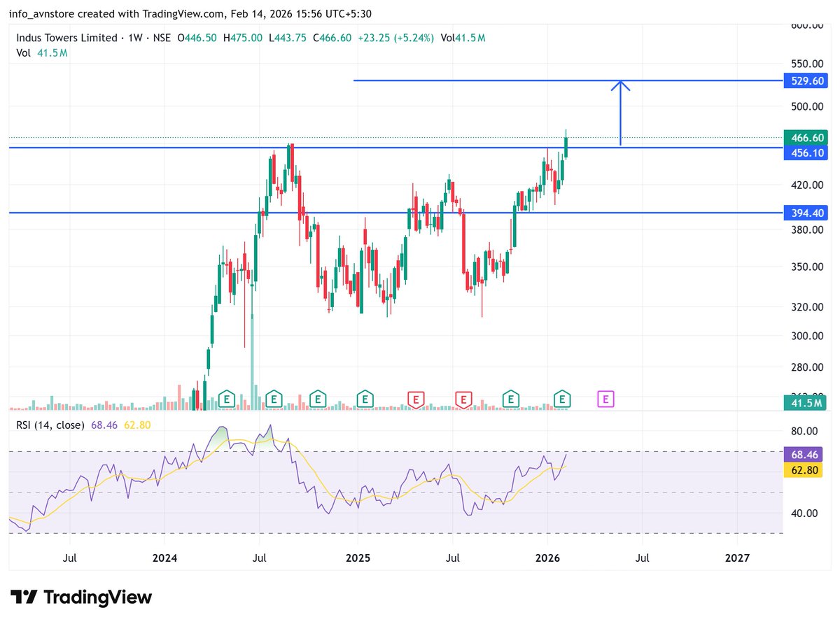The height and width of the screenshot is (624, 840).
Task: Click the 80.00 RSI axis label
Action: pyautogui.click(x=804, y=431)
